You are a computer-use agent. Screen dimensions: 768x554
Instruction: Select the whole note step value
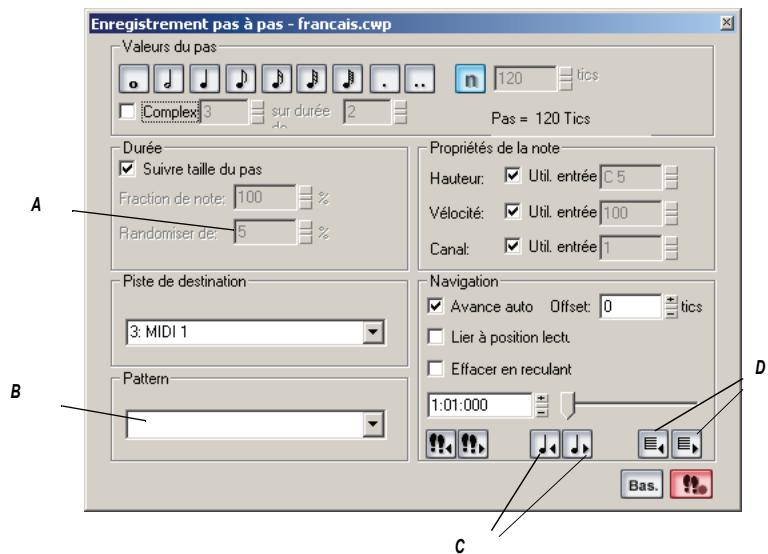tap(134, 79)
